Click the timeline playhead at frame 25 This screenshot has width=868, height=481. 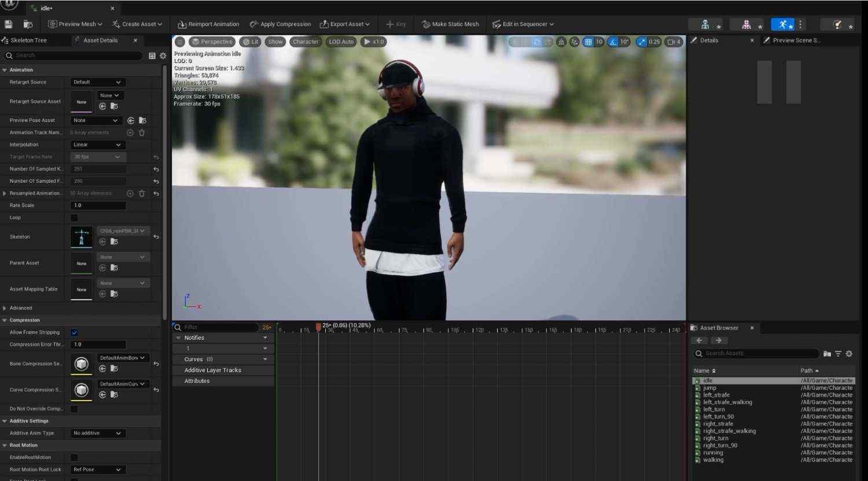point(318,327)
